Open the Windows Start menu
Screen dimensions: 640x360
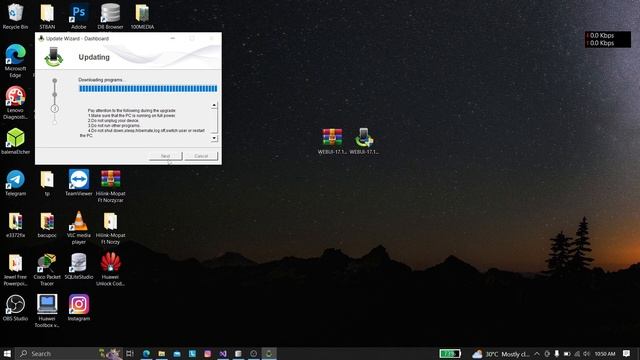(x=7, y=353)
